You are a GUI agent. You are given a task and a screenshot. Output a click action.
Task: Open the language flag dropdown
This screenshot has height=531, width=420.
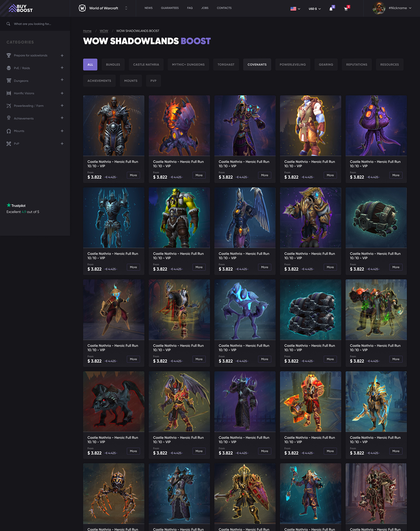tap(295, 9)
